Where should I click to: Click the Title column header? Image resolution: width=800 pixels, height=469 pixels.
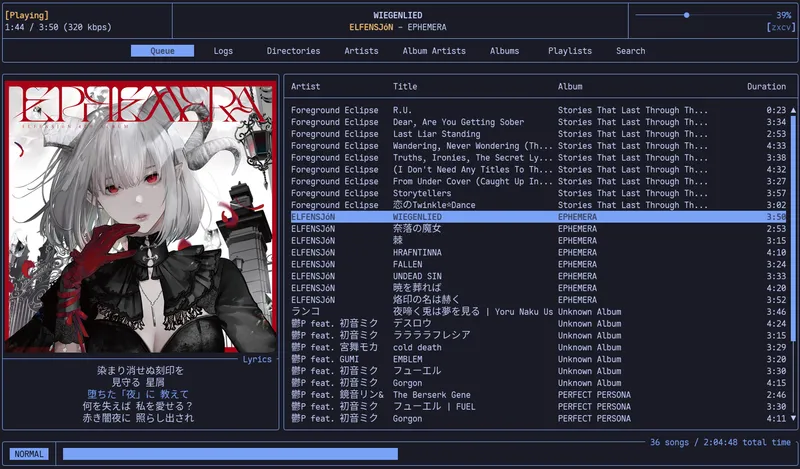[405, 87]
